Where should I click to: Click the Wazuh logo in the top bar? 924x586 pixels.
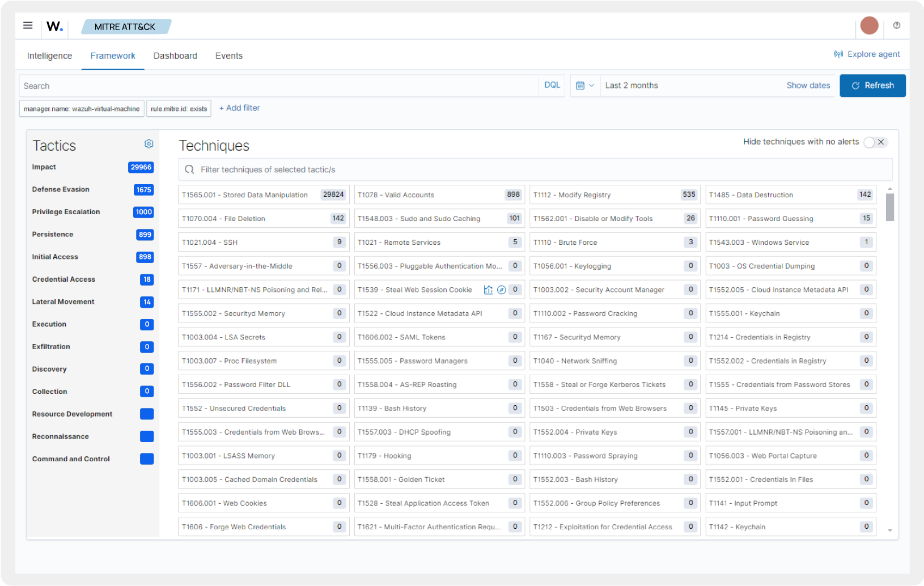pos(54,26)
